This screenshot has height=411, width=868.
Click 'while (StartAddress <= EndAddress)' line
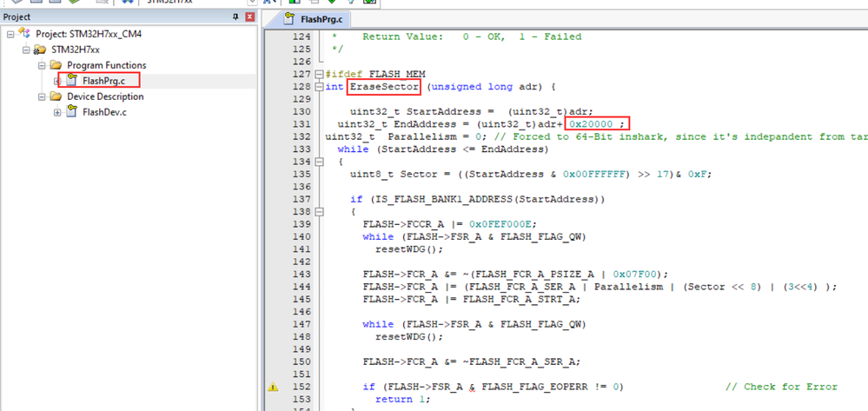(443, 149)
